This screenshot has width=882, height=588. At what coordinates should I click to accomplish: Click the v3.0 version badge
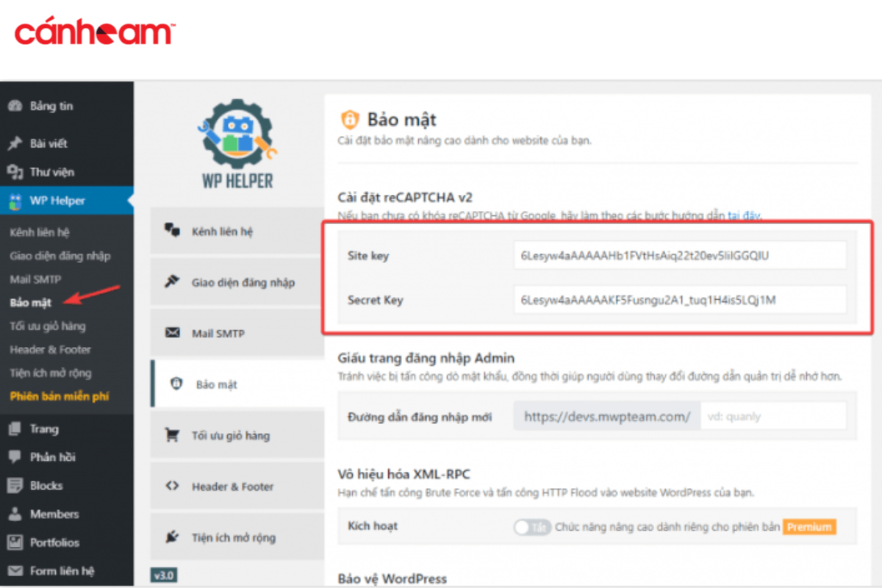point(164,576)
